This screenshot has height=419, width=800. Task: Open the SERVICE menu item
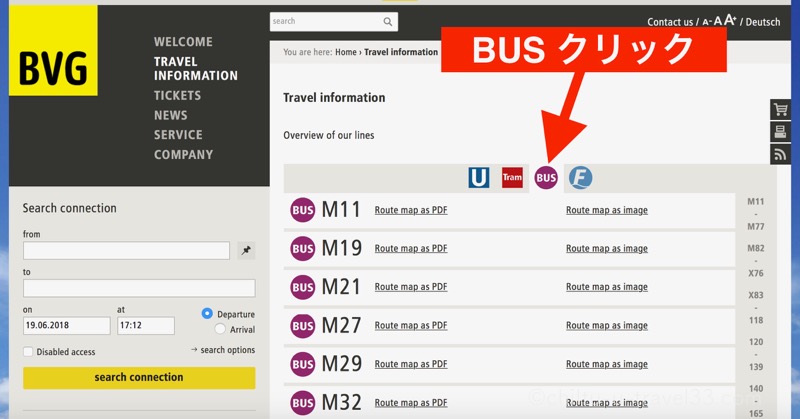pyautogui.click(x=178, y=135)
